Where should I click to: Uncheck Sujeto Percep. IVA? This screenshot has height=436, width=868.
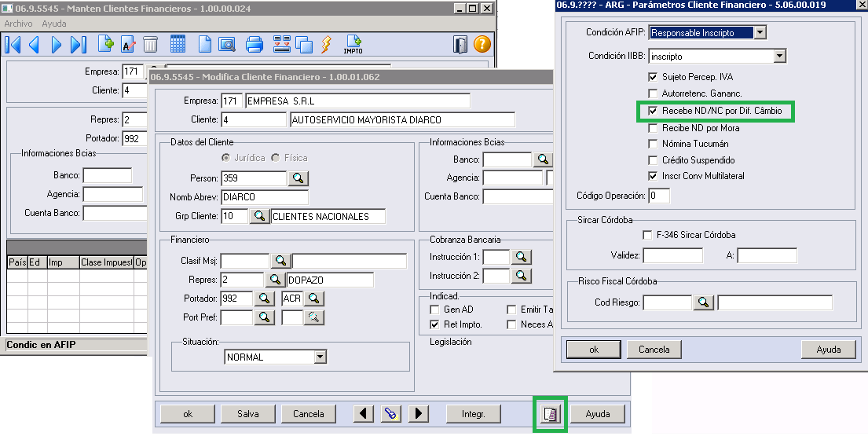pos(653,77)
